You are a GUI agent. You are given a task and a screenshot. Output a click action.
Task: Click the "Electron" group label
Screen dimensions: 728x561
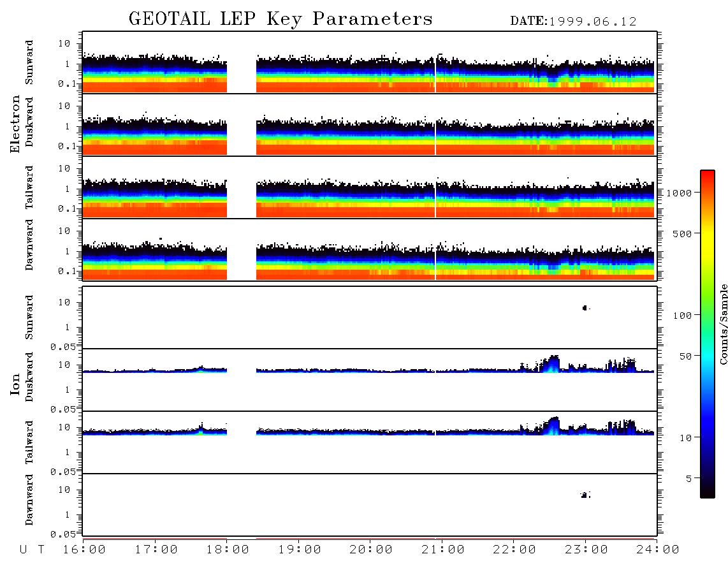(x=15, y=124)
